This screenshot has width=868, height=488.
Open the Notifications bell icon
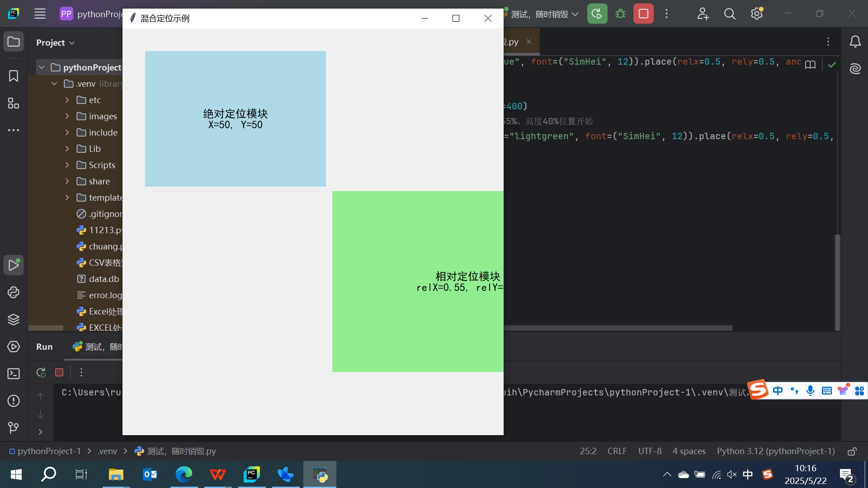click(856, 41)
